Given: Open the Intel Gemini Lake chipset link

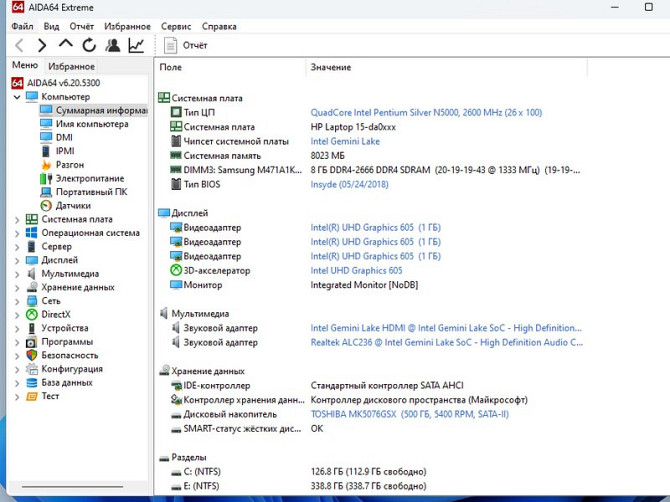Looking at the screenshot, I should [x=345, y=141].
